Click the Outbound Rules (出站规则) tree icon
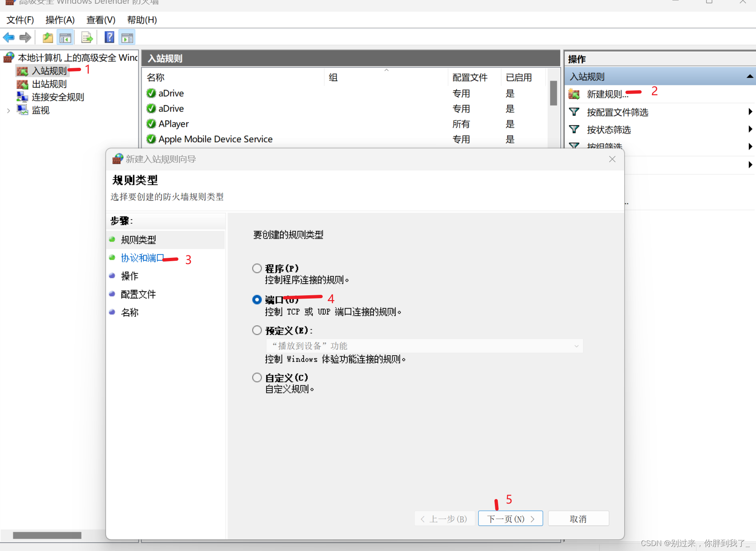The image size is (756, 551). click(x=22, y=84)
